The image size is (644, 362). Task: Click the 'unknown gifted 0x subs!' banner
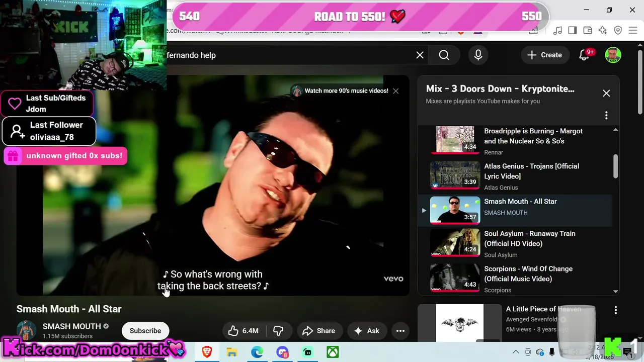point(65,156)
